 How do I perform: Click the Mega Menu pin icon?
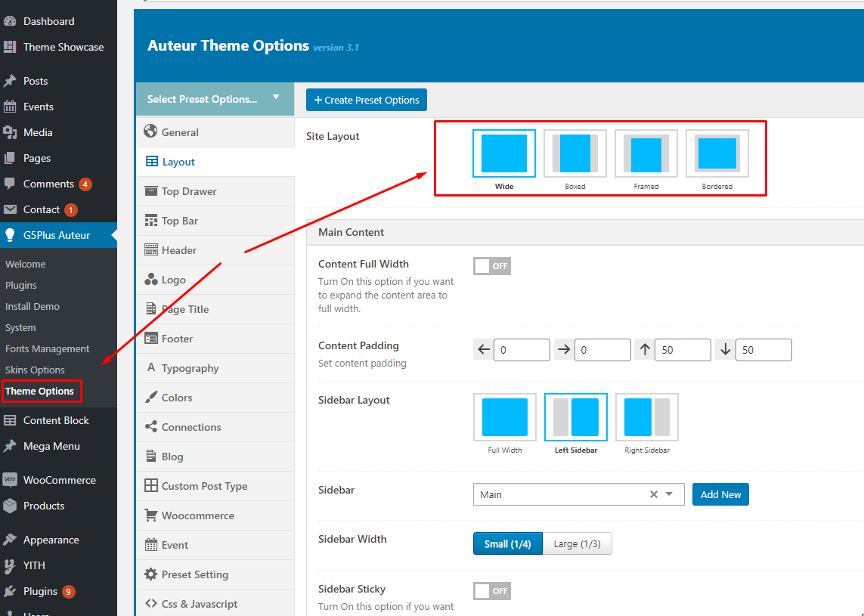tap(9, 446)
